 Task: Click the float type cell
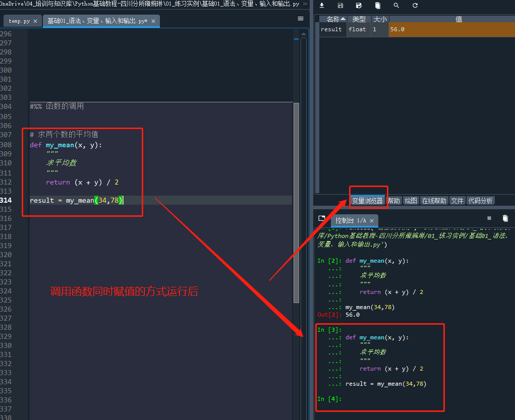[359, 30]
